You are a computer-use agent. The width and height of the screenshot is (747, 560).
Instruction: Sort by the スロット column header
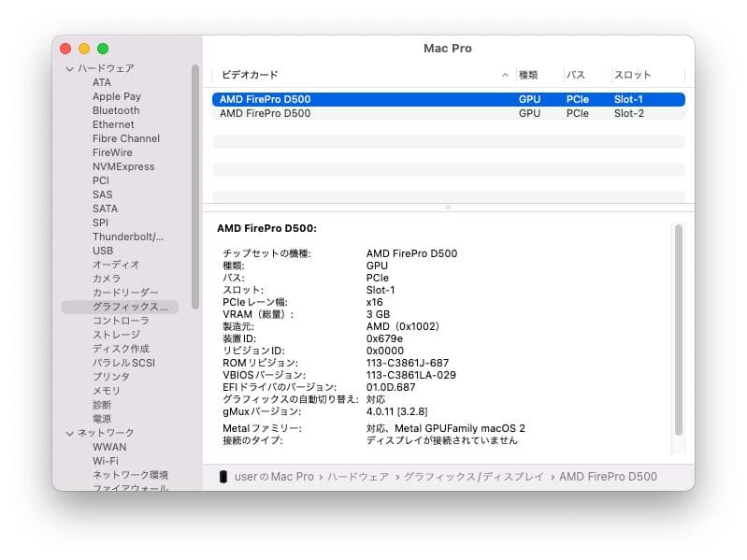tap(632, 75)
